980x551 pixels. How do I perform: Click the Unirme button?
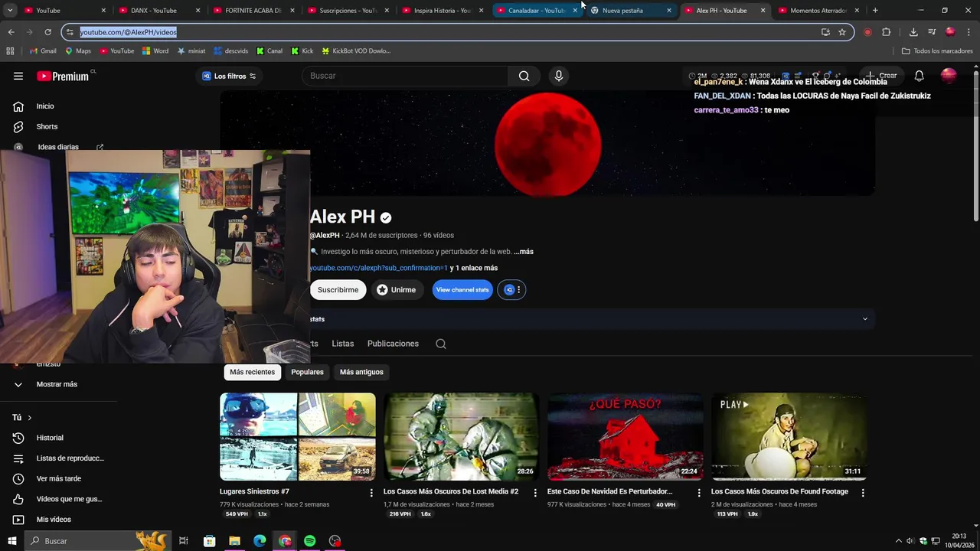coord(396,290)
